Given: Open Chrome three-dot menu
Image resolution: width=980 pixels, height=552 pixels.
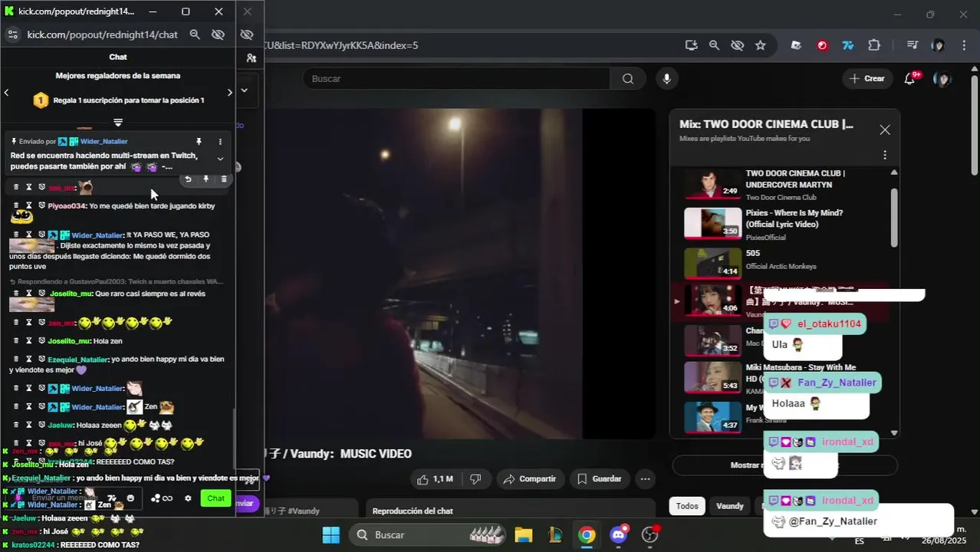Looking at the screenshot, I should [962, 45].
